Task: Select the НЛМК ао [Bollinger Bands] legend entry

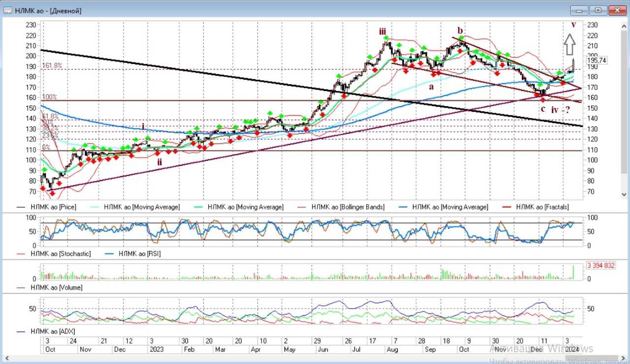Action: tap(348, 208)
